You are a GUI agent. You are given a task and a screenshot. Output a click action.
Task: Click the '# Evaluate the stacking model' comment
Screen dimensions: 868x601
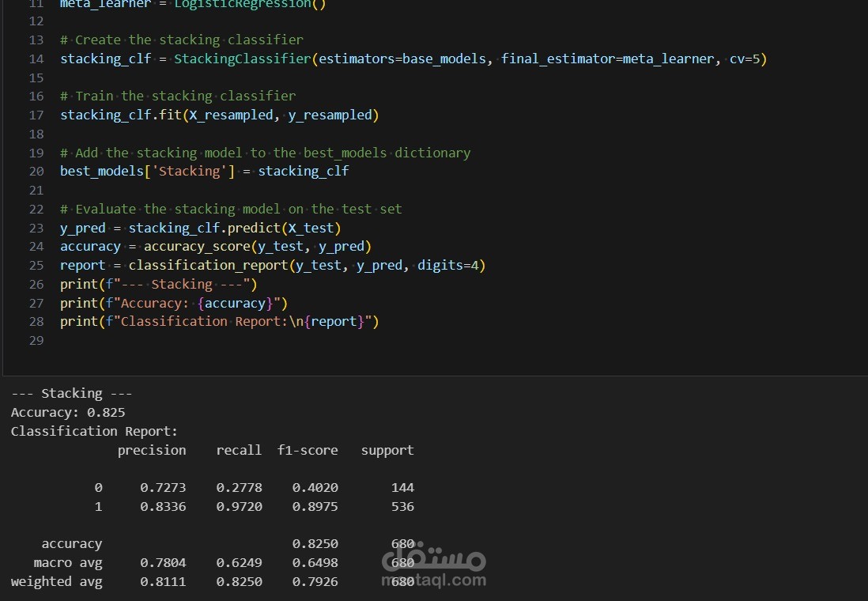231,209
